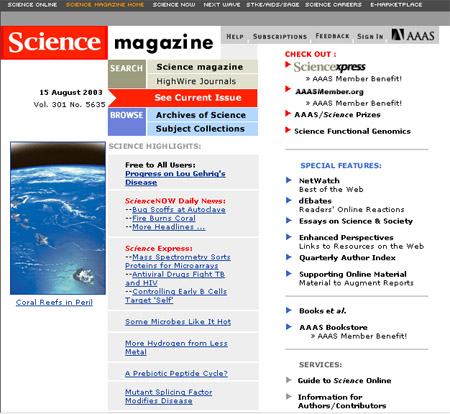Open the Coral Reefs cover image
Screen dimensions: 450x414
(58, 218)
